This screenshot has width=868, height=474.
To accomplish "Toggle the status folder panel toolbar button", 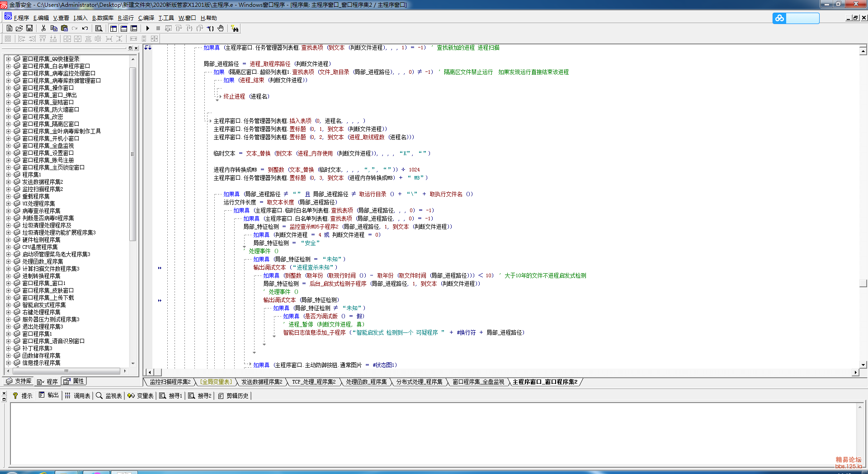I will click(x=123, y=28).
